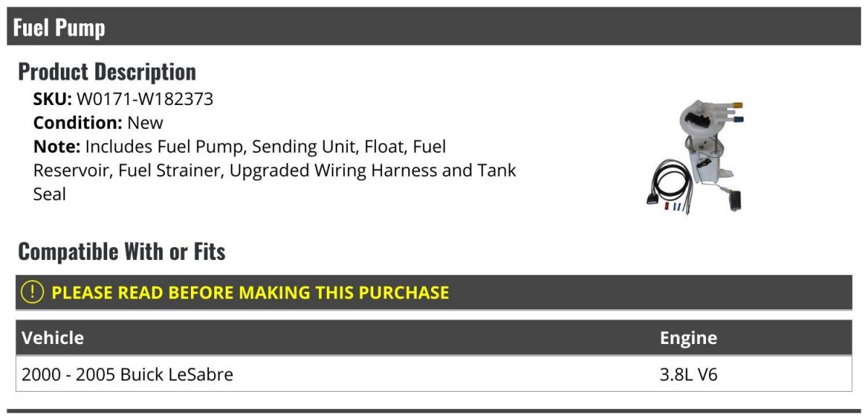Click the New condition value
This screenshot has width=868, height=420.
tap(145, 123)
